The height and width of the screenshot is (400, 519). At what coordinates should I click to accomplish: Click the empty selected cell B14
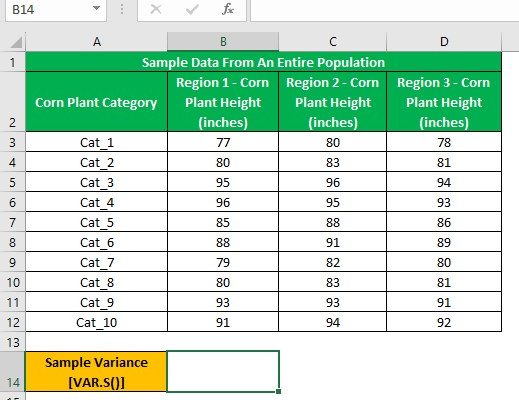223,371
